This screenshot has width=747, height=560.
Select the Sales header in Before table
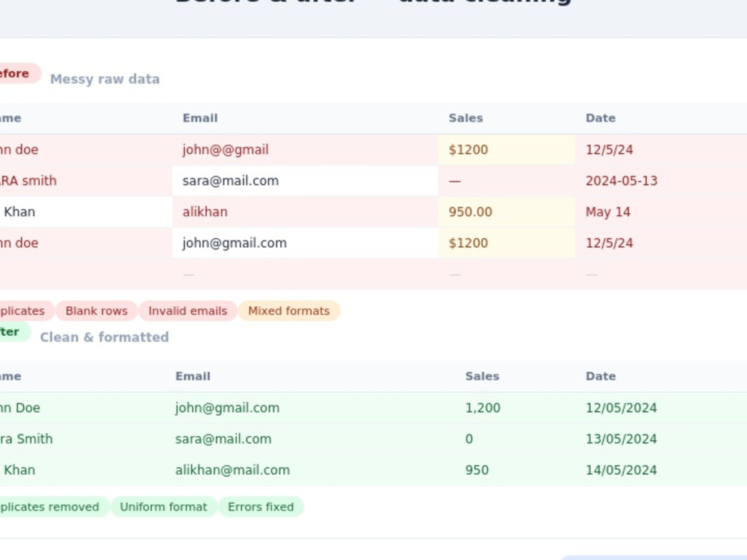[465, 118]
